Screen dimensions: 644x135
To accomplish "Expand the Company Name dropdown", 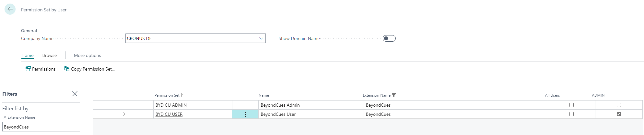I will click(x=261, y=38).
